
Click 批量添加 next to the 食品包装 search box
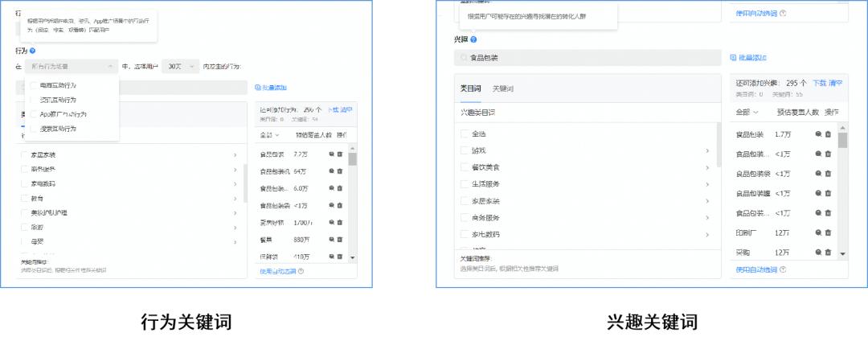(748, 58)
